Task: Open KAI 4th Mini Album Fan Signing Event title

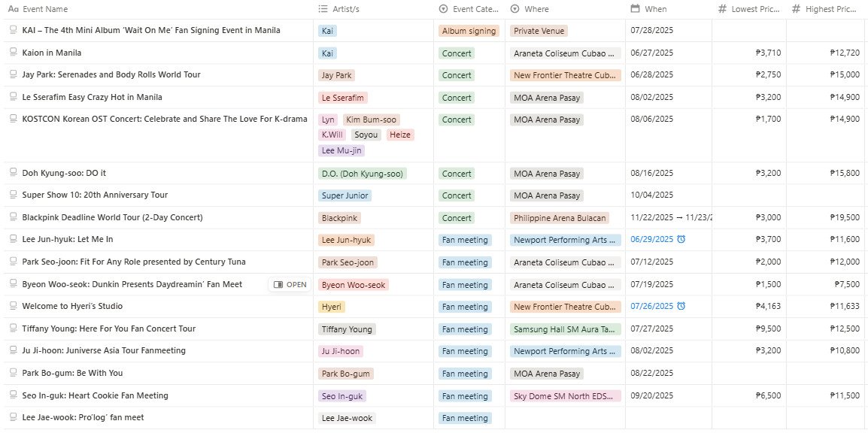Action: point(151,30)
